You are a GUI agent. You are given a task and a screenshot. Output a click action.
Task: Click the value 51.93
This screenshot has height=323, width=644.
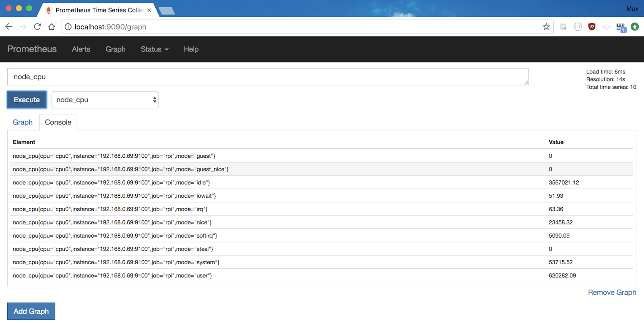click(556, 196)
